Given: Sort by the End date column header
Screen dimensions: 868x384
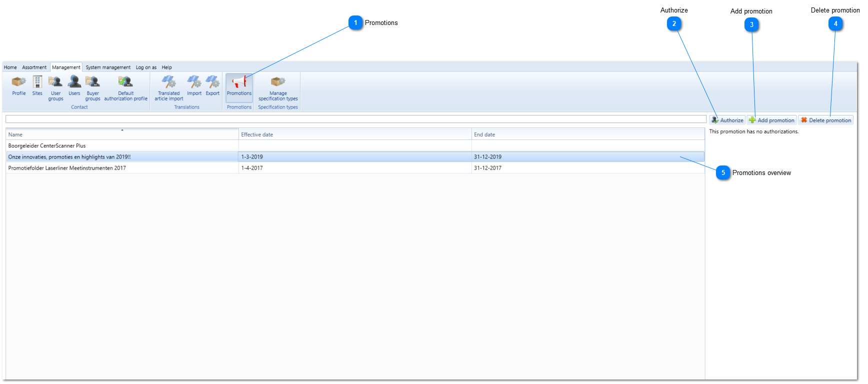Looking at the screenshot, I should click(x=588, y=134).
